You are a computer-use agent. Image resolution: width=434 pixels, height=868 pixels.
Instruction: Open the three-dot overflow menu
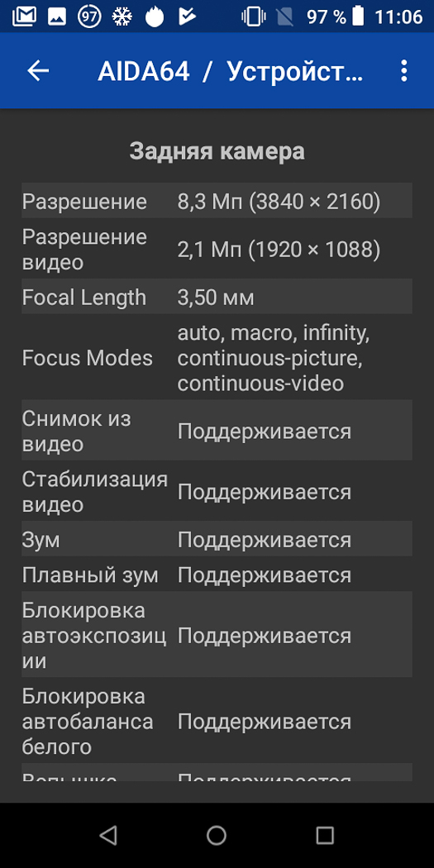click(x=404, y=71)
